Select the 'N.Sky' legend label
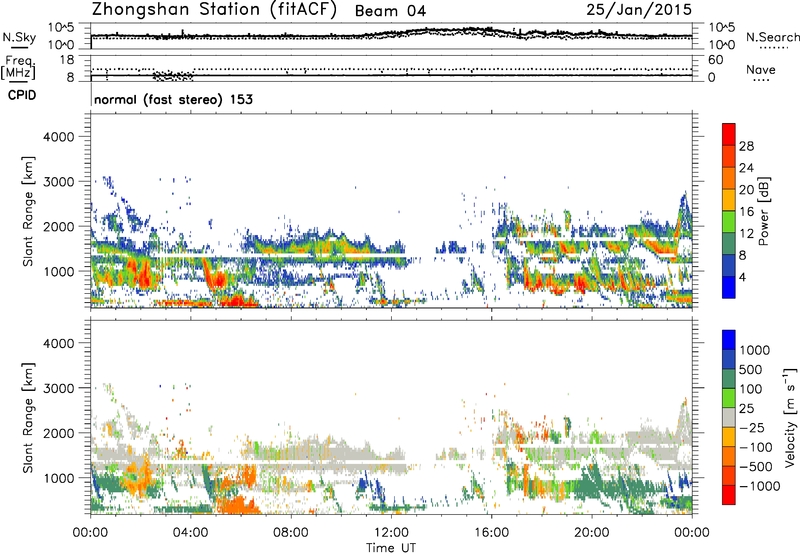Image resolution: width=800 pixels, height=554 pixels. coord(19,37)
